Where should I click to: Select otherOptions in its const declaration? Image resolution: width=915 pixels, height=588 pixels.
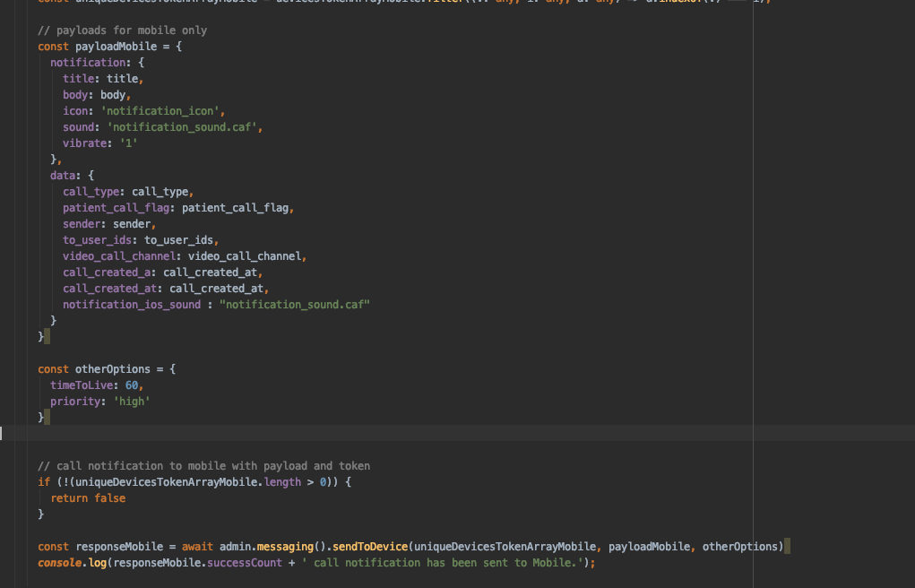(x=113, y=369)
